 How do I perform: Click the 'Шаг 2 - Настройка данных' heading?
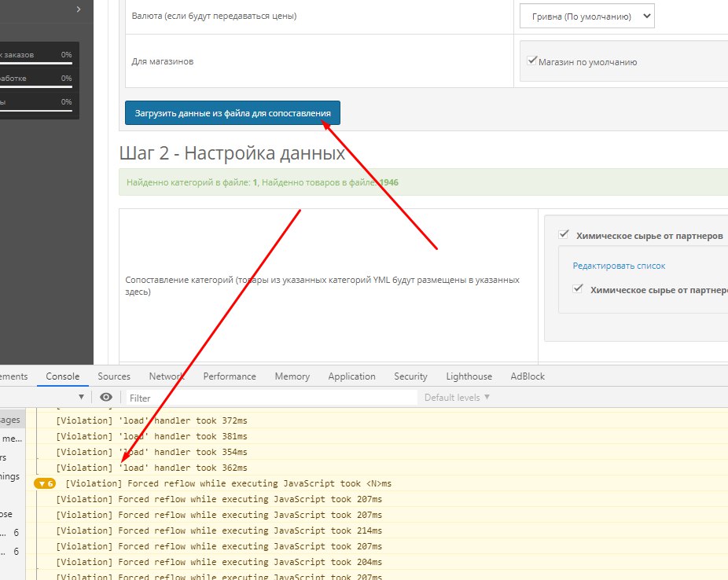click(x=232, y=153)
